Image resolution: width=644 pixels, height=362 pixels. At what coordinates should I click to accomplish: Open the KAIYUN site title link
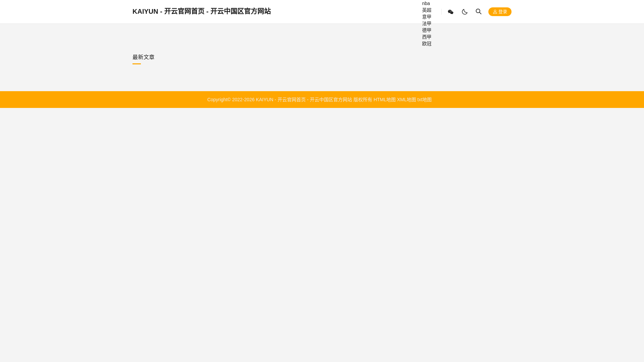(202, 11)
